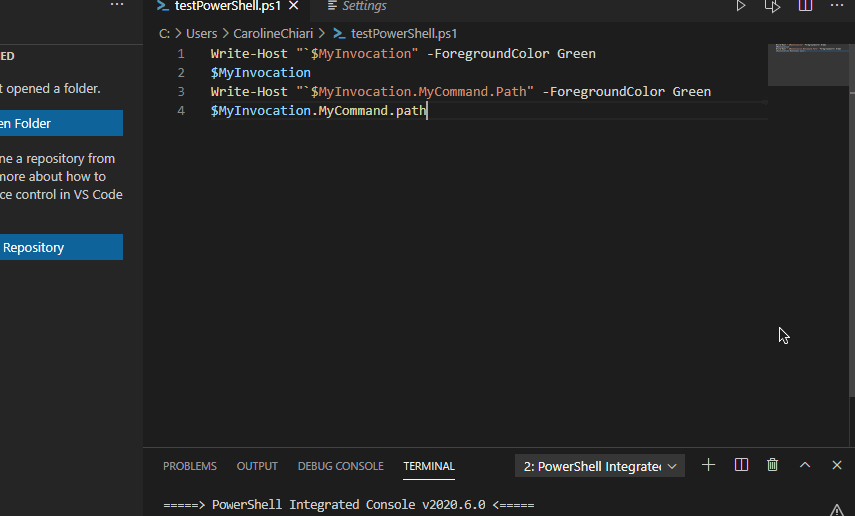This screenshot has width=855, height=516.
Task: Split the editor to the right
Action: coord(805,5)
